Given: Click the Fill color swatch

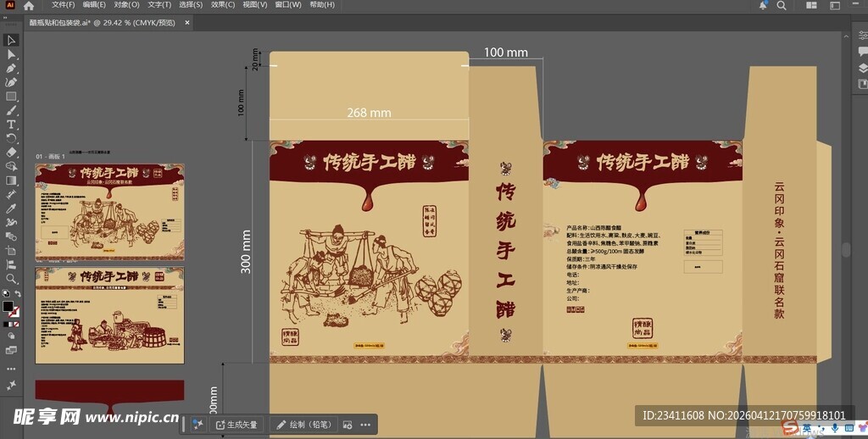Looking at the screenshot, I should (x=8, y=306).
